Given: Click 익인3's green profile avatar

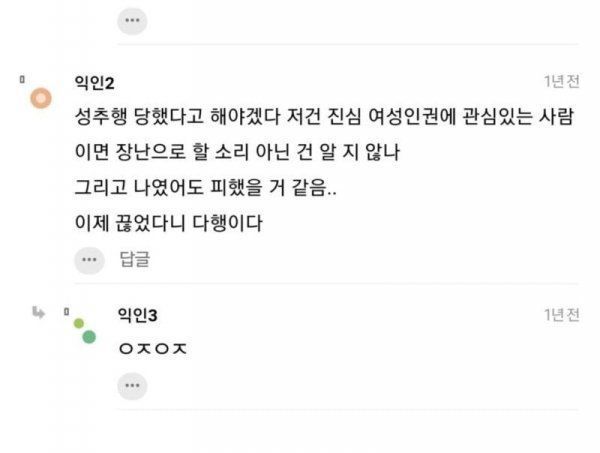Looking at the screenshot, I should [x=89, y=336].
